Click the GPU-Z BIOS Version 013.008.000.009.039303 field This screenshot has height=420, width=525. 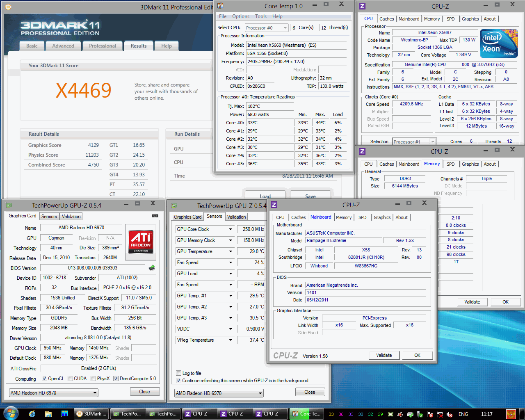(93, 268)
